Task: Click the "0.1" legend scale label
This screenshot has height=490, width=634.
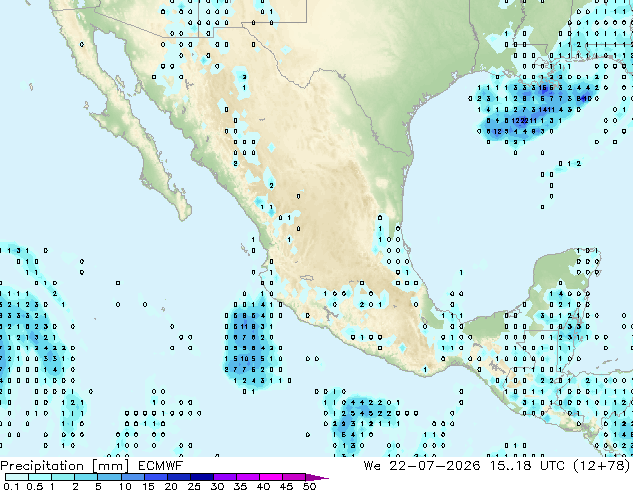Action: tap(11, 486)
